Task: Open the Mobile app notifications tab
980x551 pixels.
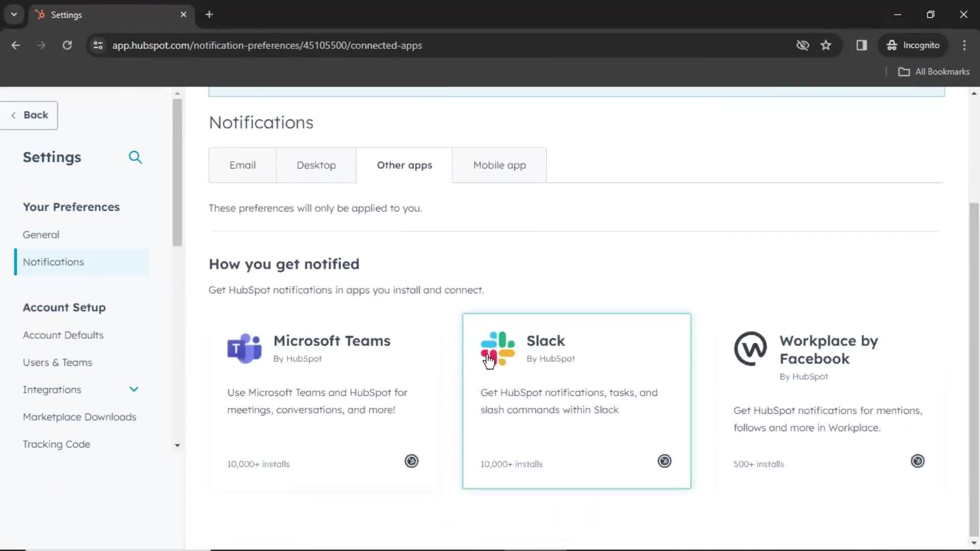Action: click(x=499, y=165)
